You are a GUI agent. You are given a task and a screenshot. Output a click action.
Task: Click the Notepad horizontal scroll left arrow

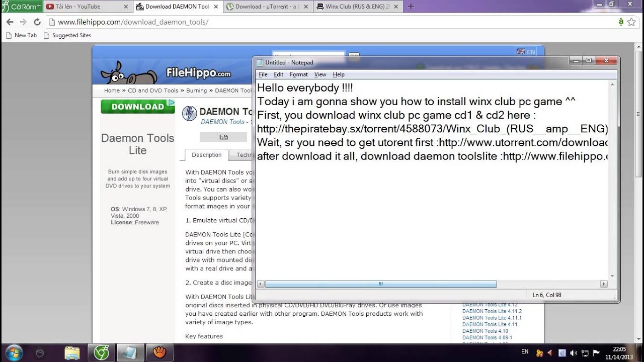(x=260, y=284)
